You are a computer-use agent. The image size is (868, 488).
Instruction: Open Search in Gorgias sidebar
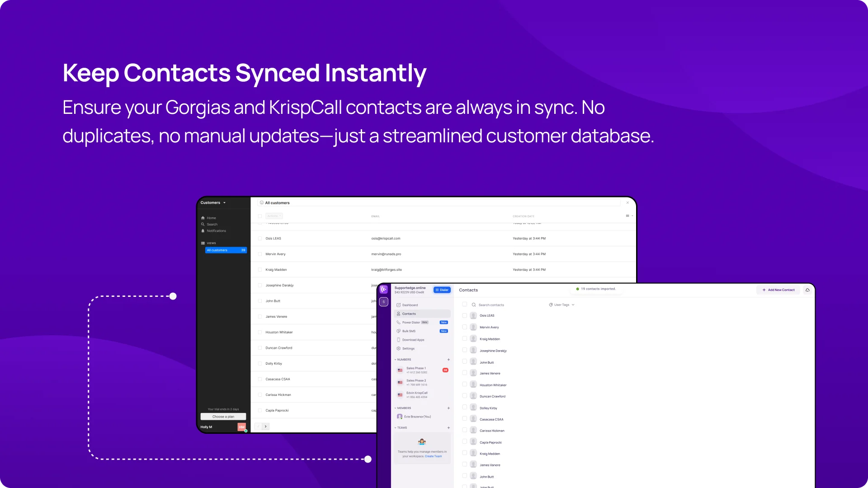[209, 224]
